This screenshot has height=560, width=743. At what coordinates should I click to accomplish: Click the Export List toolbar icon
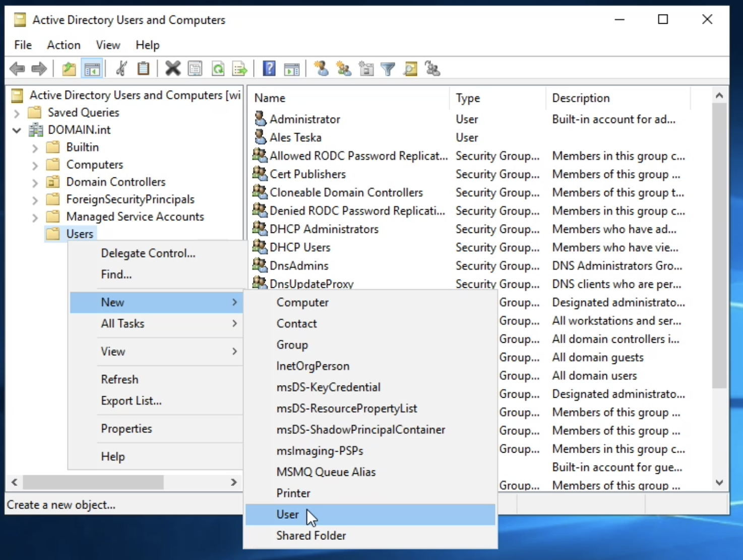pyautogui.click(x=240, y=69)
